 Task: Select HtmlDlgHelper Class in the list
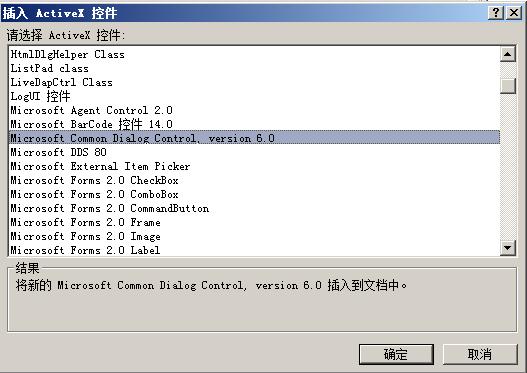254,54
